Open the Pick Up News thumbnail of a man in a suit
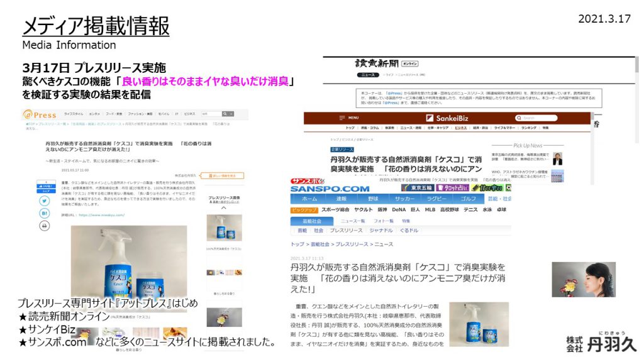The width and height of the screenshot is (644, 362). (x=557, y=158)
